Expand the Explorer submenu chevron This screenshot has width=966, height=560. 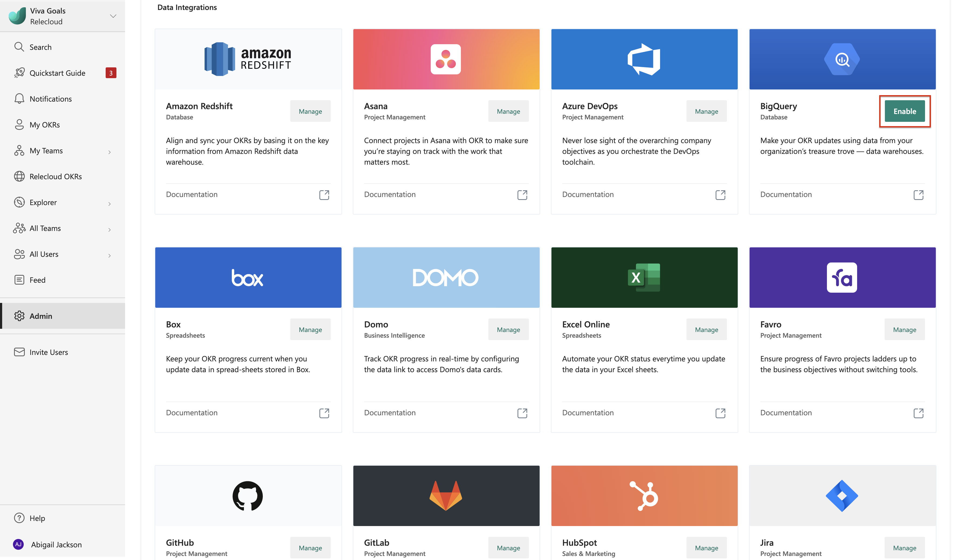(x=110, y=204)
